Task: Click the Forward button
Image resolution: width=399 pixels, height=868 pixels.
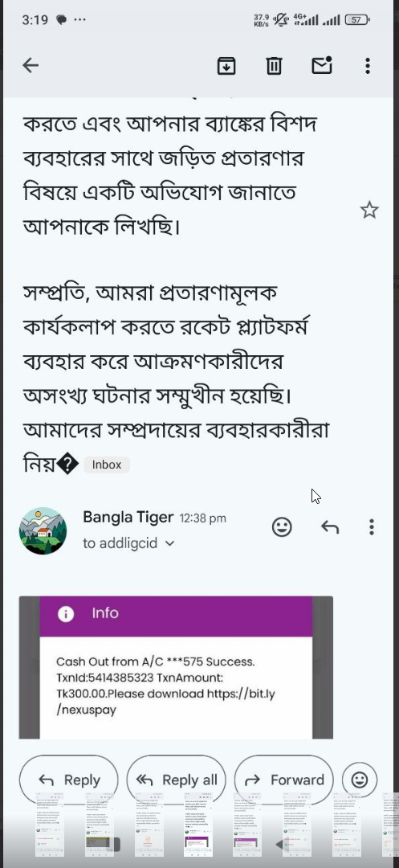Action: pyautogui.click(x=283, y=780)
